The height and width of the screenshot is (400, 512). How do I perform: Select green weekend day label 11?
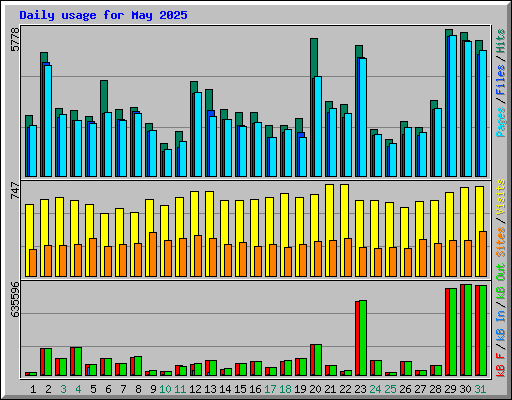[180, 389]
